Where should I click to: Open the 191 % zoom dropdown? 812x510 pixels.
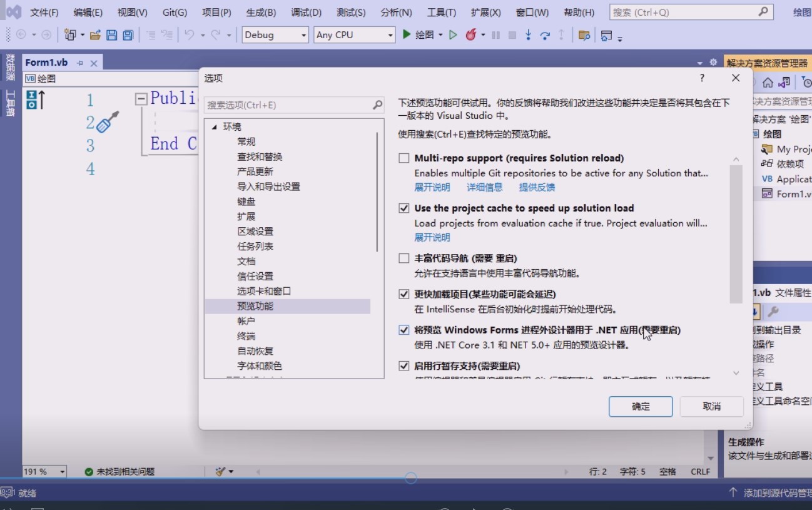[44, 471]
